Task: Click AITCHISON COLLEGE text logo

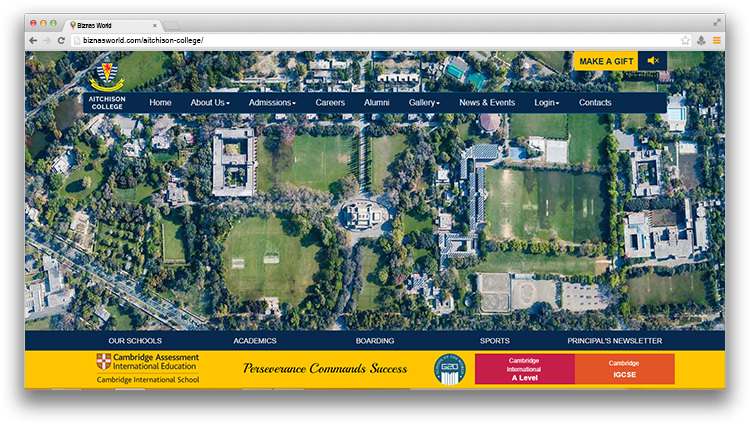Action: [x=107, y=103]
